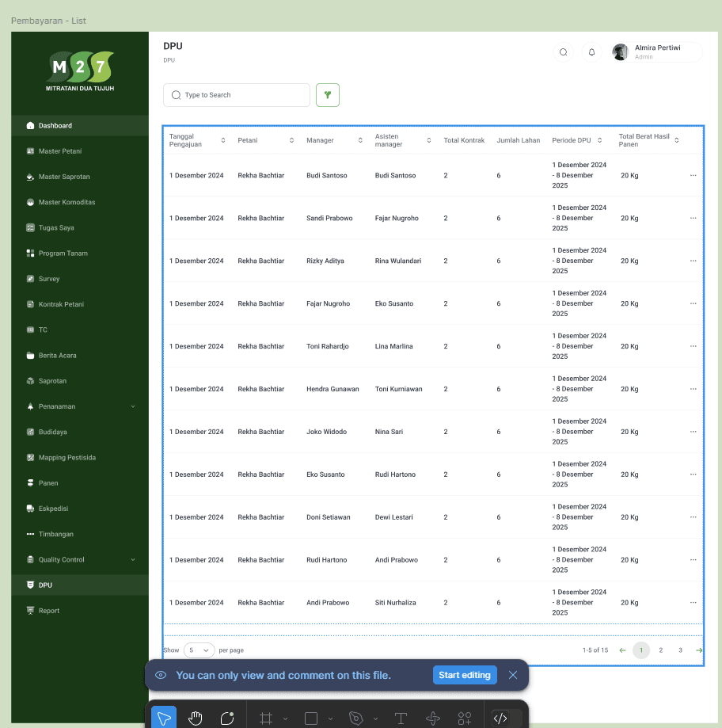Go to next page arrow
This screenshot has width=722, height=728.
pyautogui.click(x=699, y=650)
